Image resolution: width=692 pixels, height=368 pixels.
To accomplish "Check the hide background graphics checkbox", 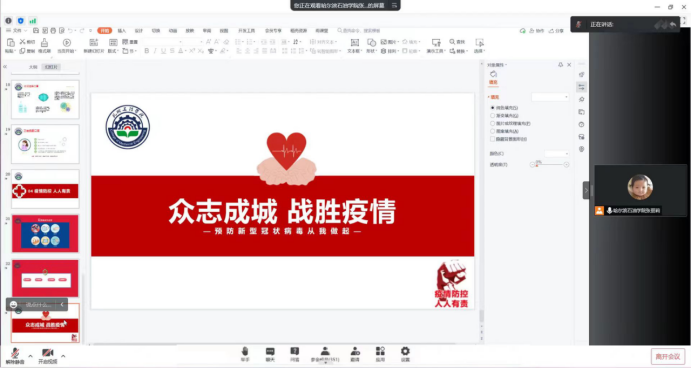I will pyautogui.click(x=493, y=139).
